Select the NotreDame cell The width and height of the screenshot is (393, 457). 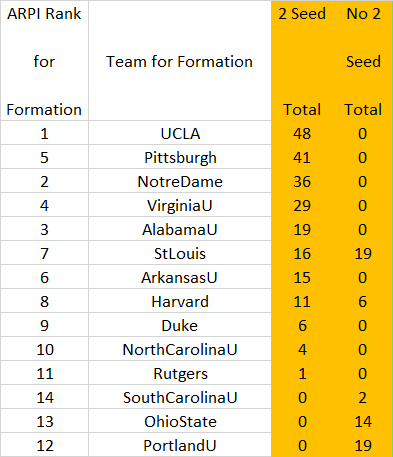click(x=180, y=181)
